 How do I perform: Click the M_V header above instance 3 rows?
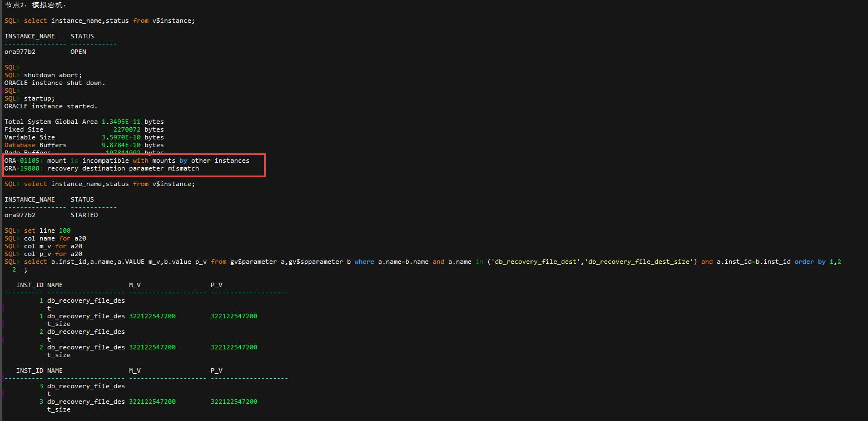135,370
